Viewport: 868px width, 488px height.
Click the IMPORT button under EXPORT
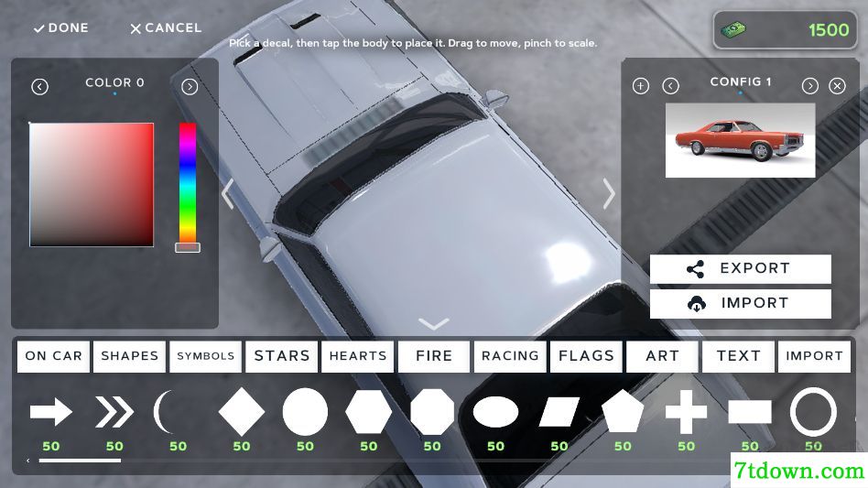click(740, 304)
